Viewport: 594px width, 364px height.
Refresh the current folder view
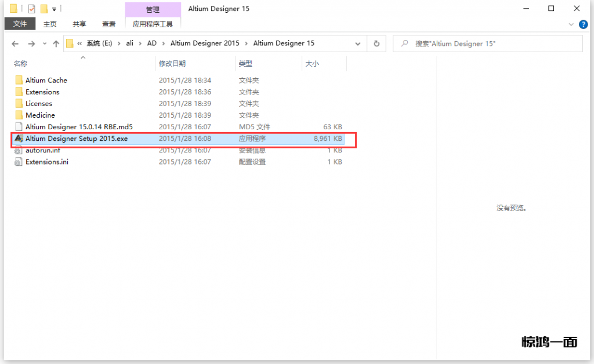(x=376, y=43)
